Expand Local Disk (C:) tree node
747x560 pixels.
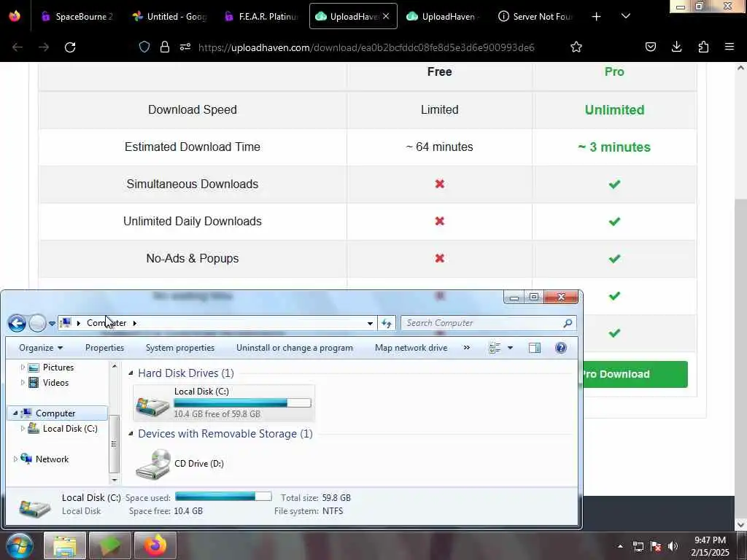pyautogui.click(x=23, y=429)
